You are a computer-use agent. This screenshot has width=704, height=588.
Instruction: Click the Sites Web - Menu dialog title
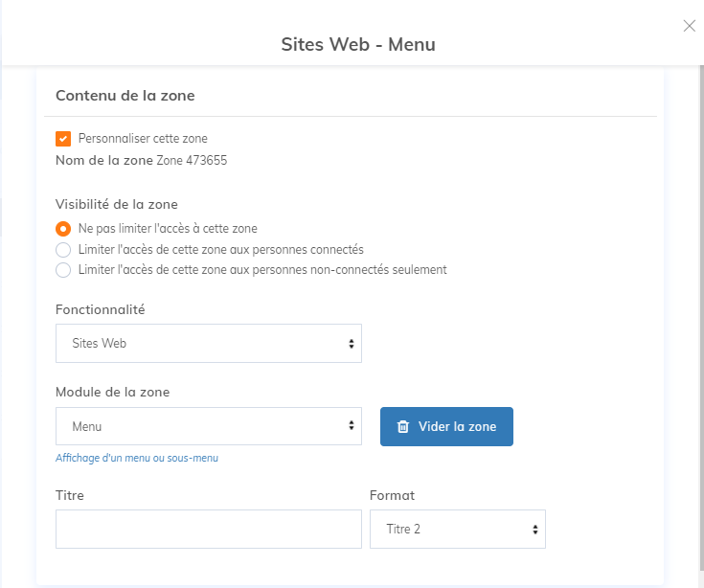[358, 44]
